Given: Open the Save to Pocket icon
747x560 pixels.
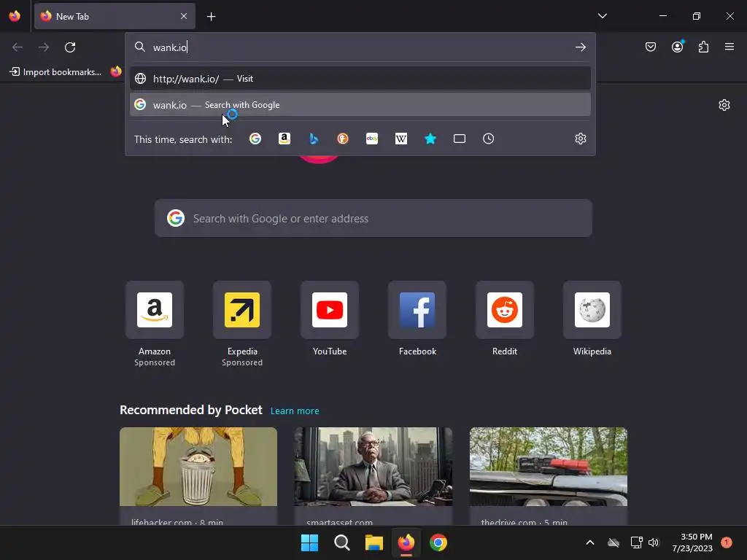Looking at the screenshot, I should (650, 47).
